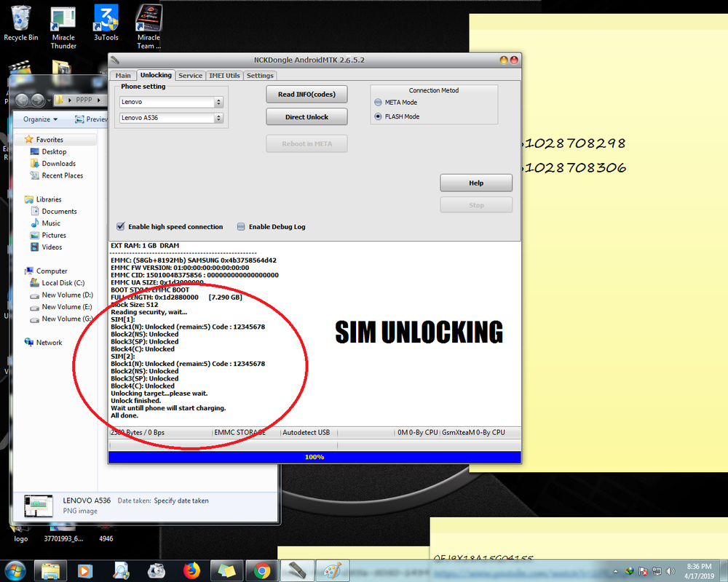Open the logo file on desktop
The image size is (728, 582).
click(x=21, y=534)
